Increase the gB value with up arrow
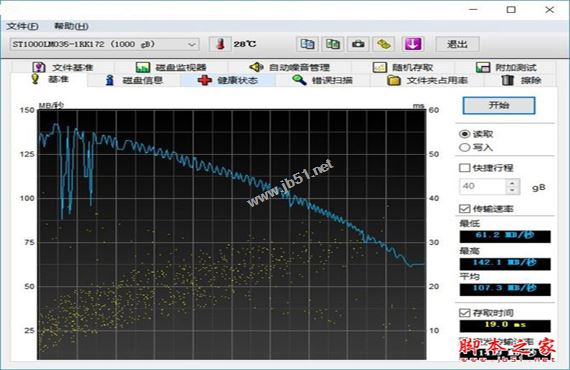Viewport: 570px width, 370px height. (512, 183)
